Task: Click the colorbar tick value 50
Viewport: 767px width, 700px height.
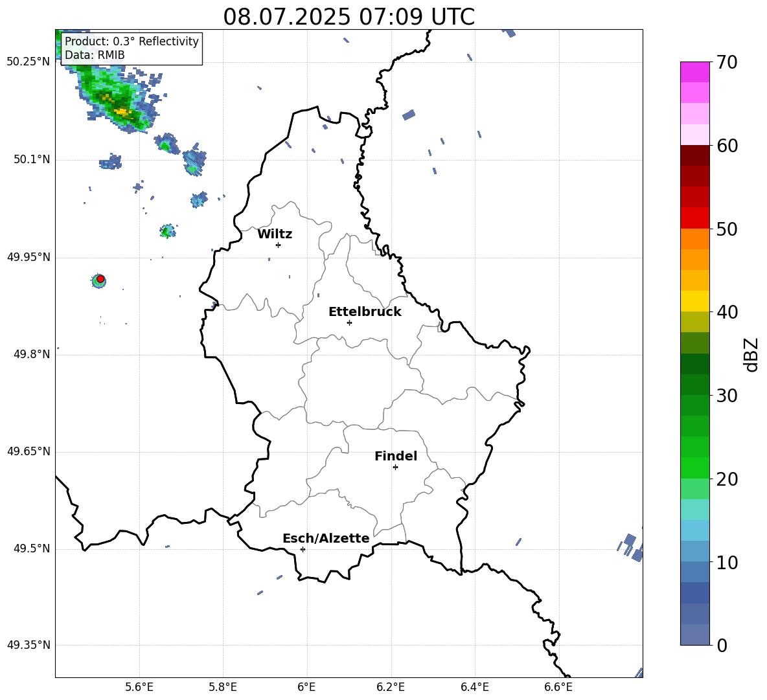Action: click(x=727, y=229)
